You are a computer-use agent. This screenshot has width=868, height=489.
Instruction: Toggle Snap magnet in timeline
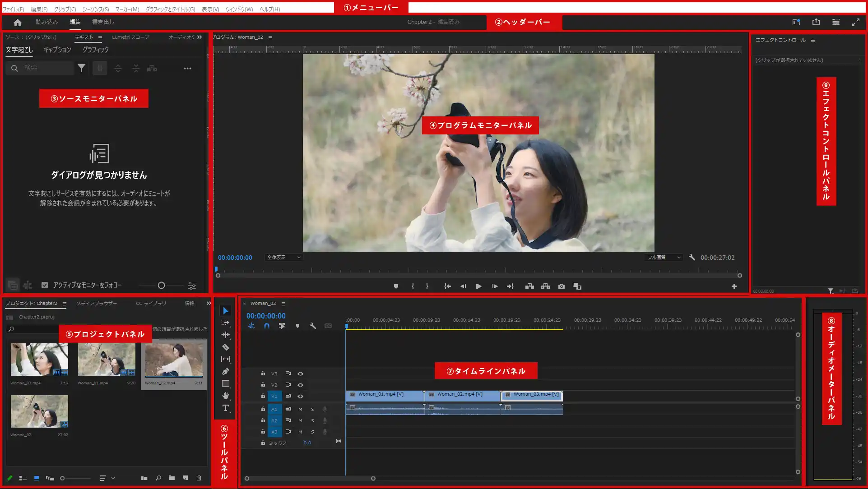point(267,326)
